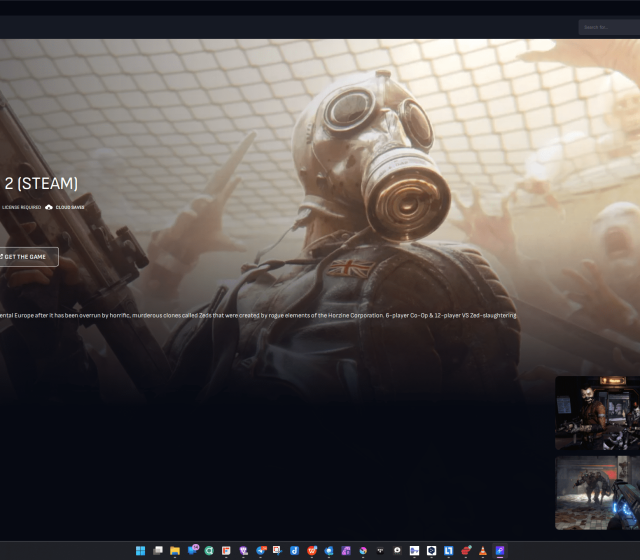The image size is (640, 560).
Task: Open the blue 'd' taskbar icon
Action: 295,550
